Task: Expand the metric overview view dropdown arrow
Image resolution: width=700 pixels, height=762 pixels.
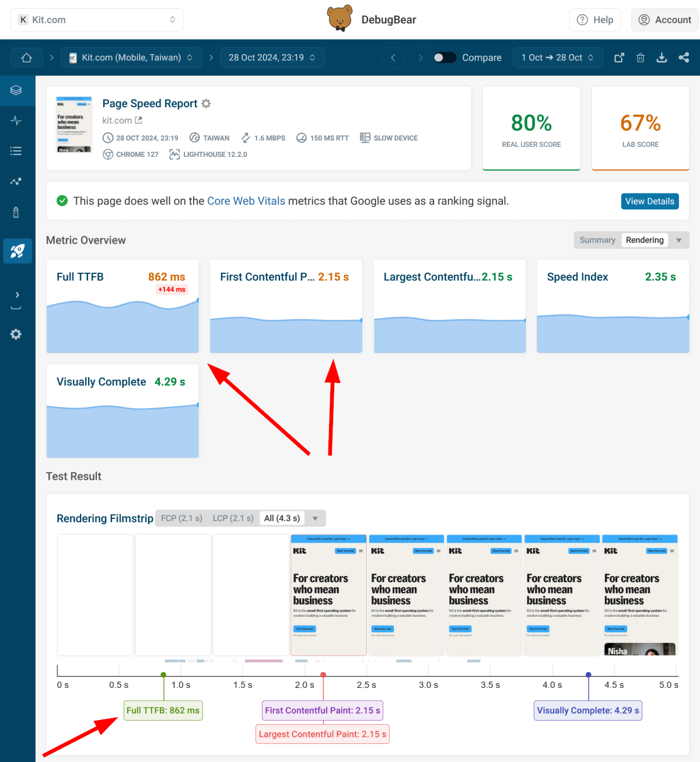Action: click(x=679, y=240)
